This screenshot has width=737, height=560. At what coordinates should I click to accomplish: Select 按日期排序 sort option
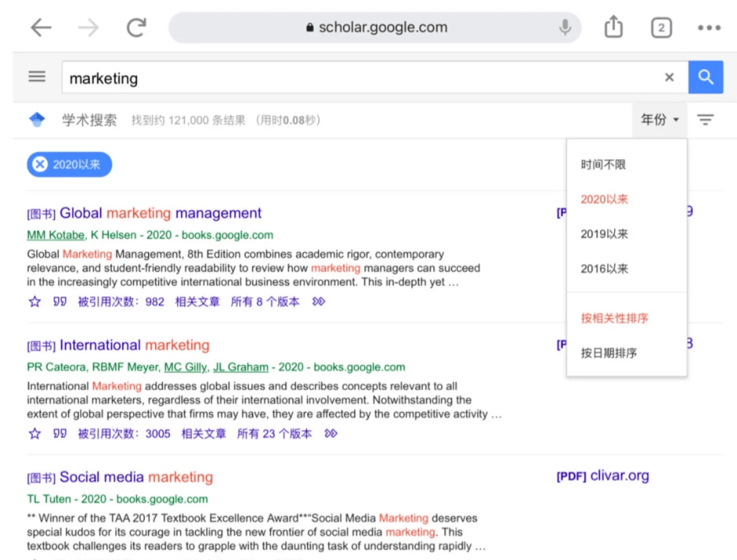click(x=609, y=353)
